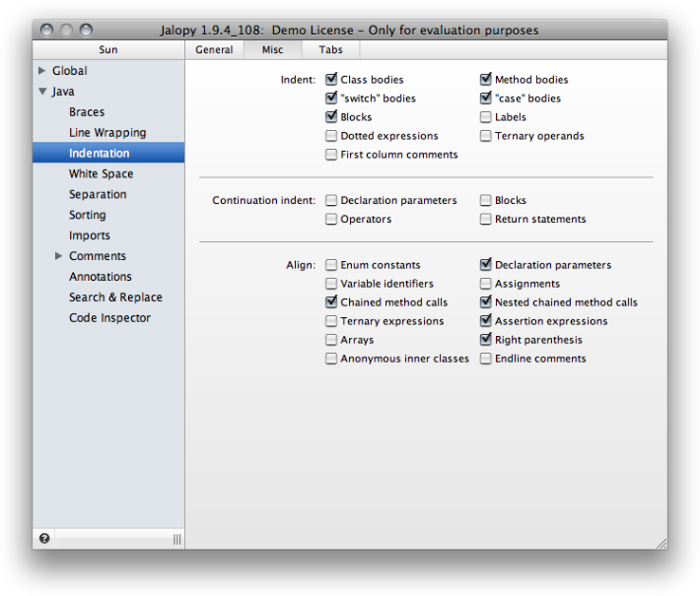Click the sidebar resize grip handle
700x596 pixels.
(177, 539)
